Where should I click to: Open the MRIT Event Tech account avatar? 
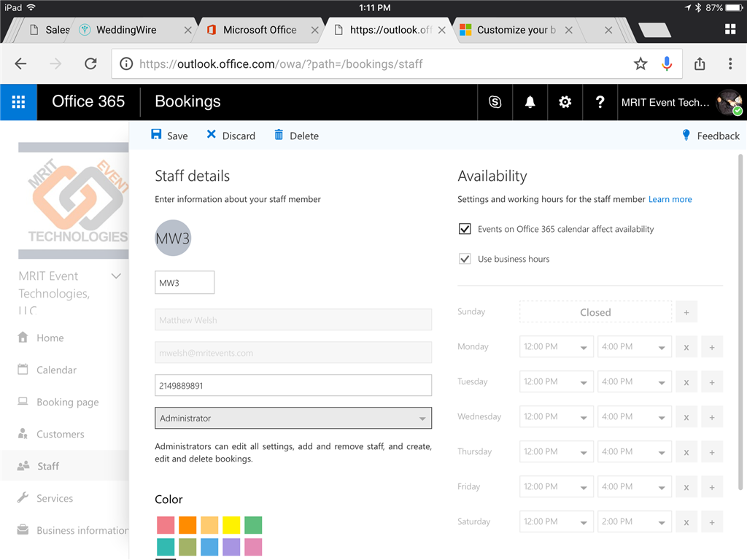pos(729,102)
